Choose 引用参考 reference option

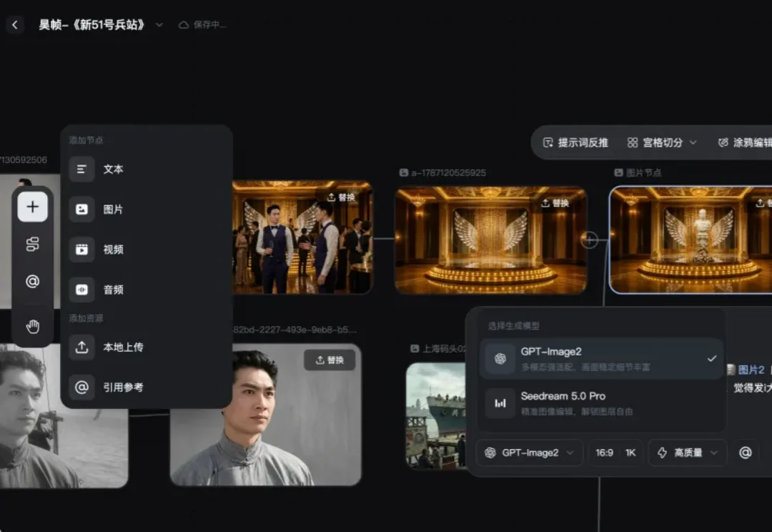point(147,387)
